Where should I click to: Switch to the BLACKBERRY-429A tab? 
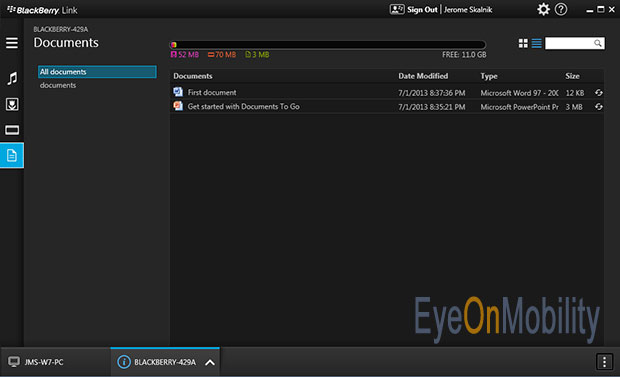[165, 362]
